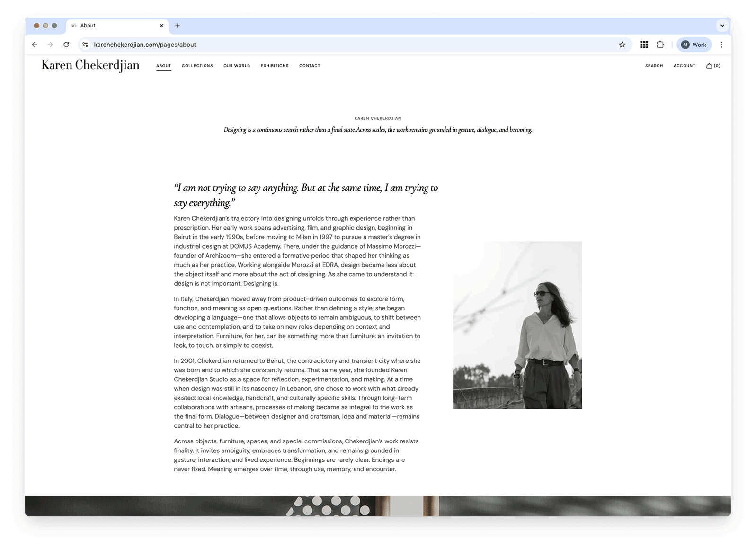Open the ABOUT navigation item
Viewport: 756px width, 549px height.
coord(164,66)
